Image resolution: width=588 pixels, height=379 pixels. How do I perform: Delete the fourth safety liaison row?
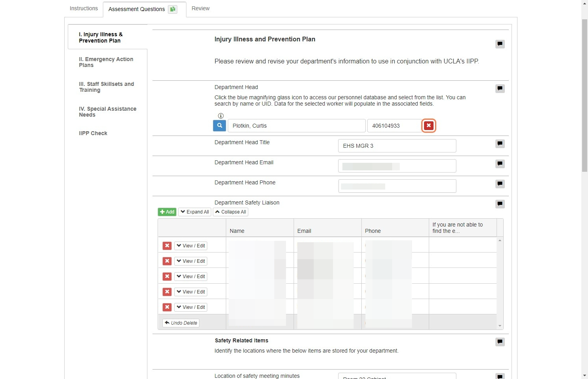pos(167,292)
